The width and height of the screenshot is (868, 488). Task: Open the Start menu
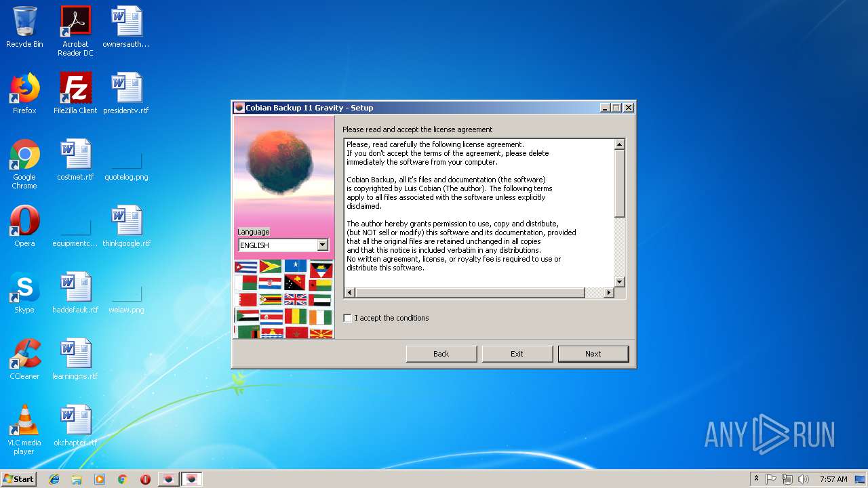point(19,479)
